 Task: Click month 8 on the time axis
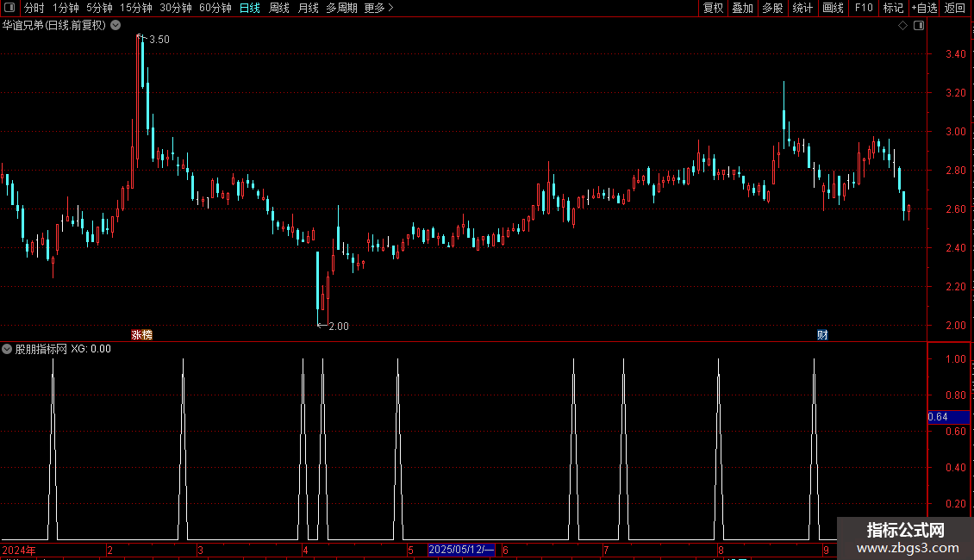721,550
